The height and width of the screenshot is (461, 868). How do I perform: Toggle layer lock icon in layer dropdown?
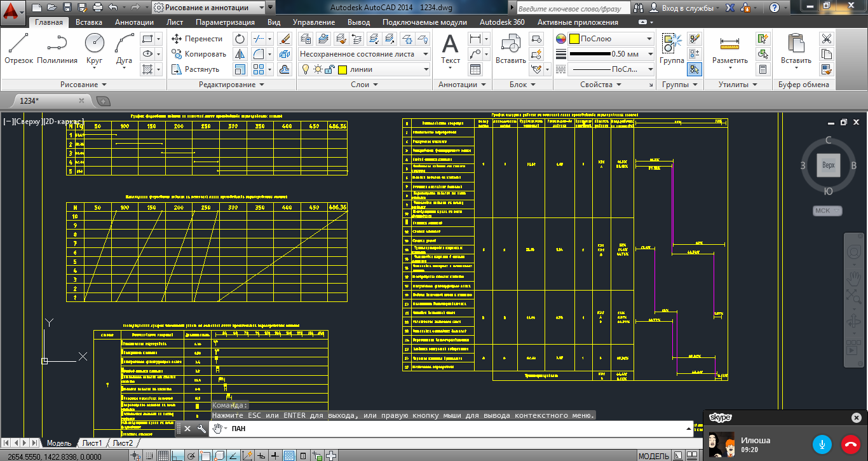[329, 69]
